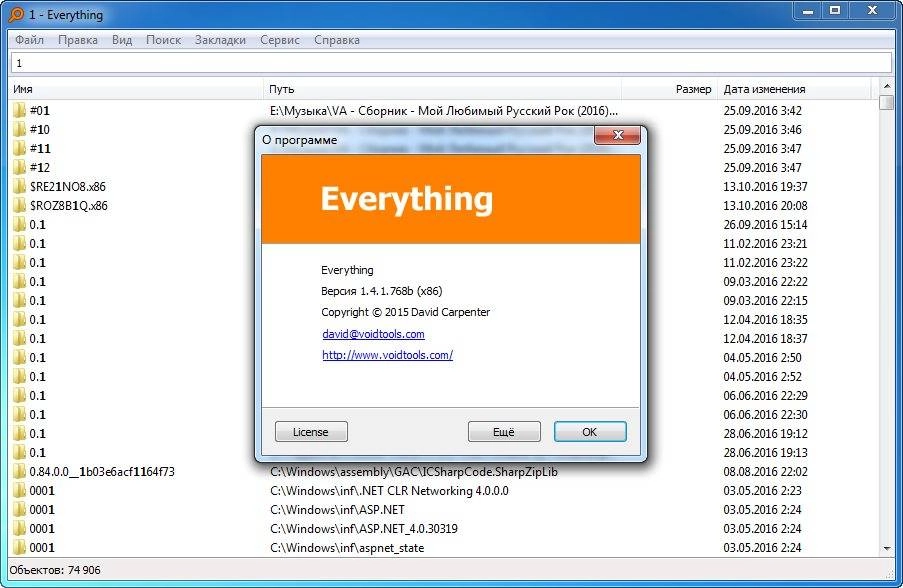This screenshot has width=903, height=588.
Task: Click the #12 folder name
Action: point(40,168)
